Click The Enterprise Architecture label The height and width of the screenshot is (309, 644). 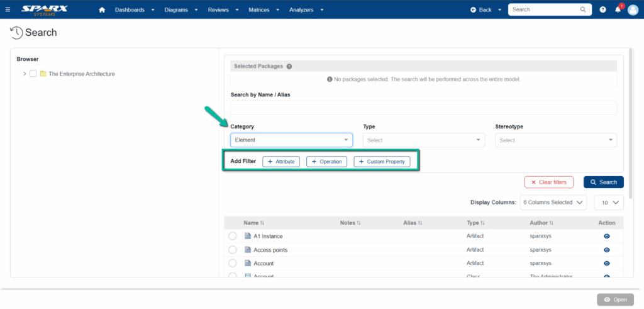[x=82, y=74]
